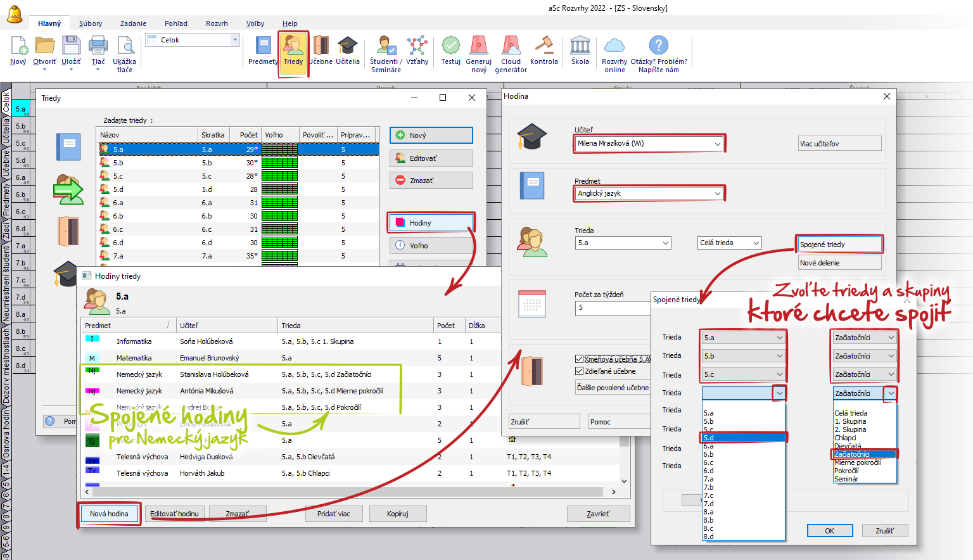Image resolution: width=973 pixels, height=560 pixels.
Task: Select Začiatočníci in the open group list
Action: tap(865, 454)
